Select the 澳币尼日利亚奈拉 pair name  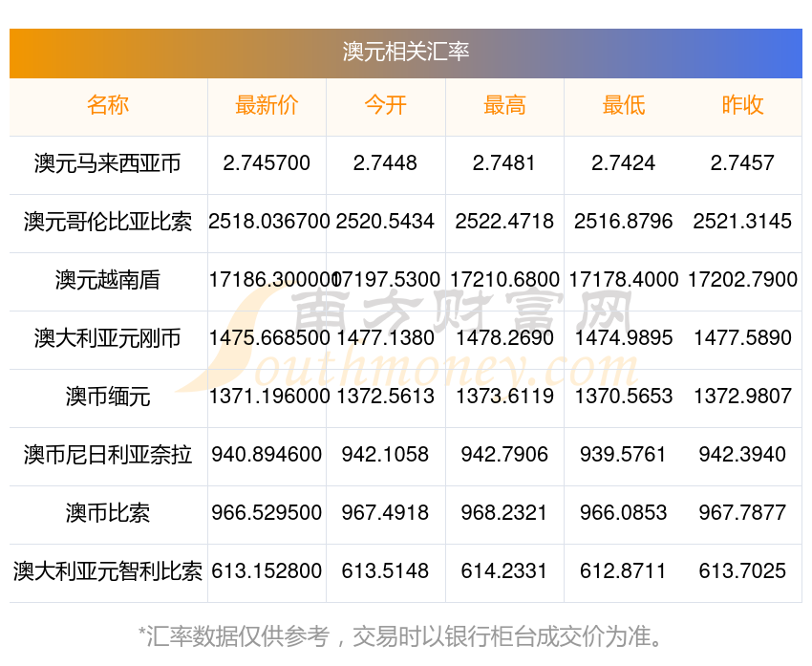[108, 455]
